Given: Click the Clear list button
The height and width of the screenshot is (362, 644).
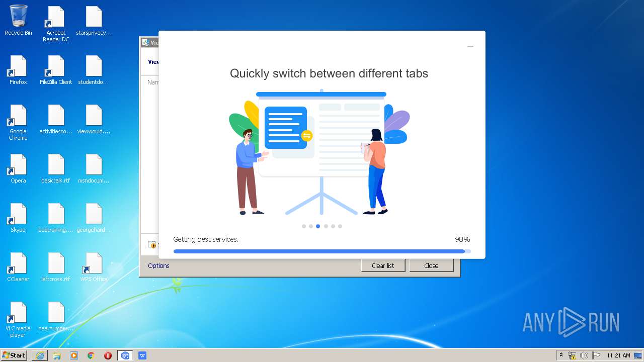Looking at the screenshot, I should coord(383,265).
